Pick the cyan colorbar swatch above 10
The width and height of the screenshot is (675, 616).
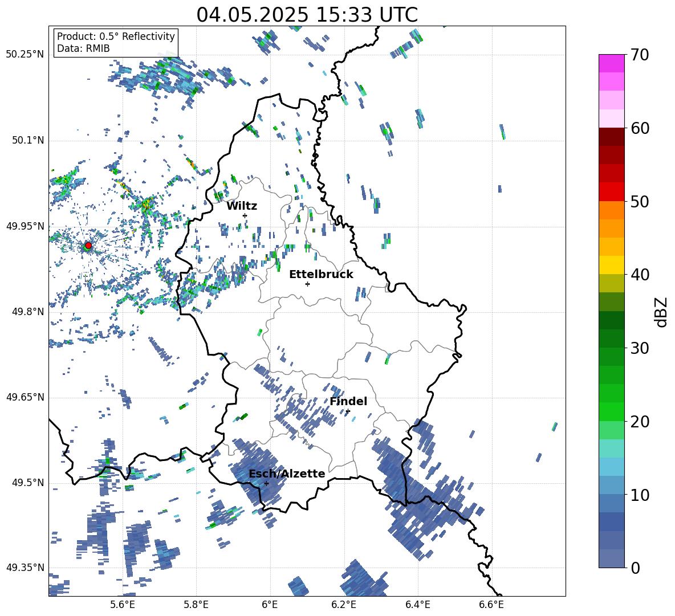coord(611,467)
